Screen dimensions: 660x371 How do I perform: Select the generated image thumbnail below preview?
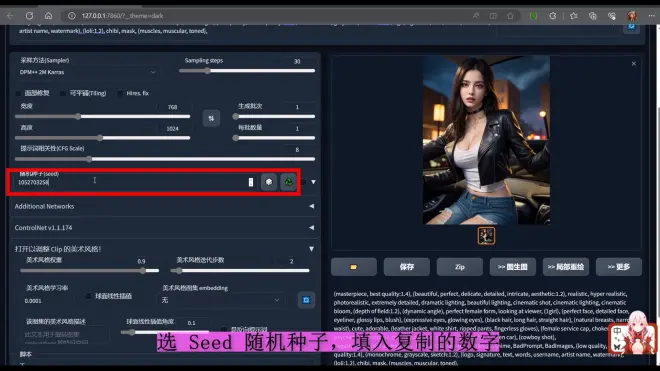(486, 236)
